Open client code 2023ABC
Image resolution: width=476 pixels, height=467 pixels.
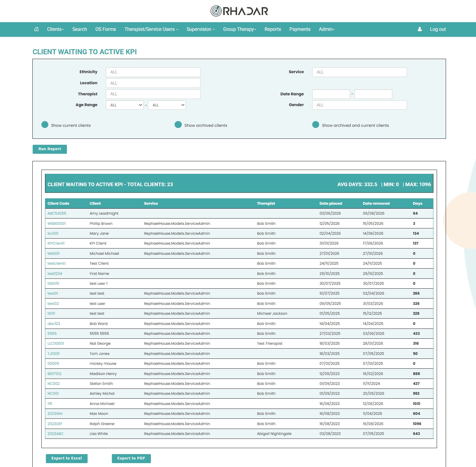pyautogui.click(x=55, y=433)
